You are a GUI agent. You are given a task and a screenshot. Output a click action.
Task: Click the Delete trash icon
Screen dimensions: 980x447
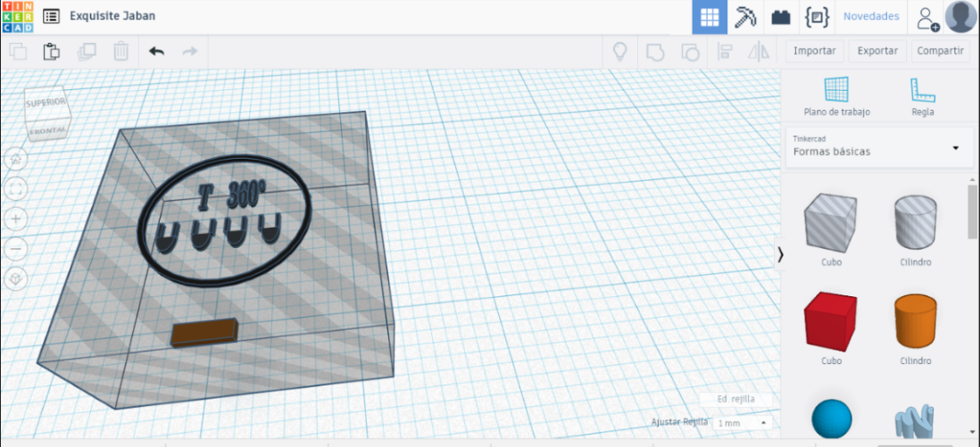click(120, 51)
